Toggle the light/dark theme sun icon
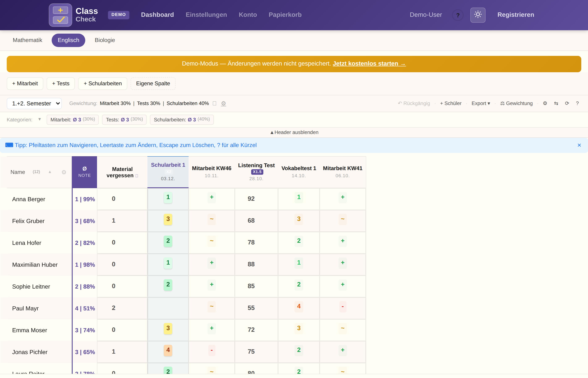This screenshot has width=588, height=378. (x=478, y=15)
